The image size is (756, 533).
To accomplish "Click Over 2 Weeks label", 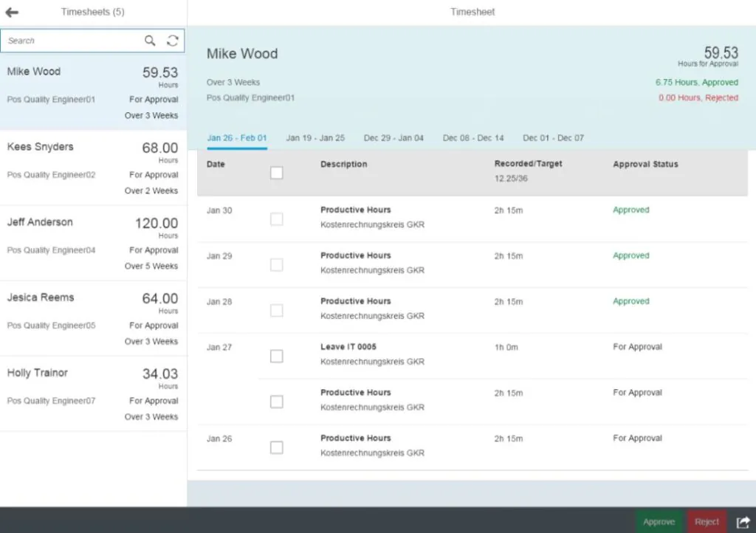I will (x=151, y=191).
